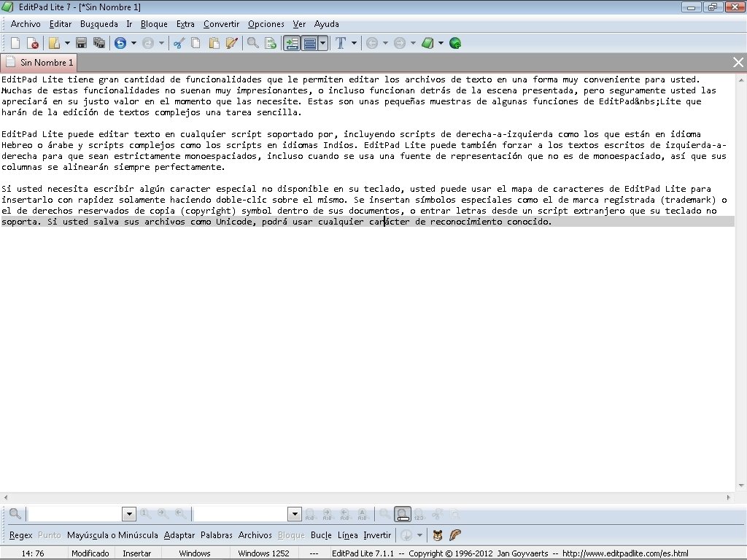747x560 pixels.
Task: Expand the font T dropdown arrow
Action: click(354, 43)
